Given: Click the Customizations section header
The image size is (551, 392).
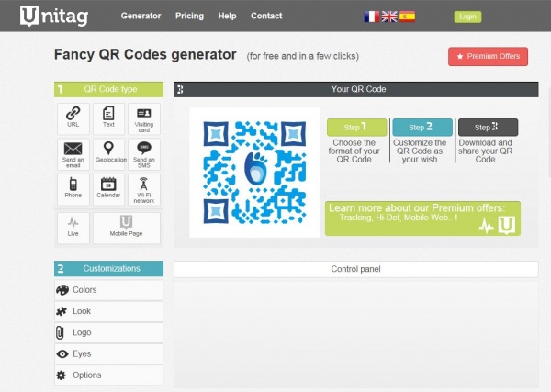Looking at the screenshot, I should pyautogui.click(x=108, y=269).
